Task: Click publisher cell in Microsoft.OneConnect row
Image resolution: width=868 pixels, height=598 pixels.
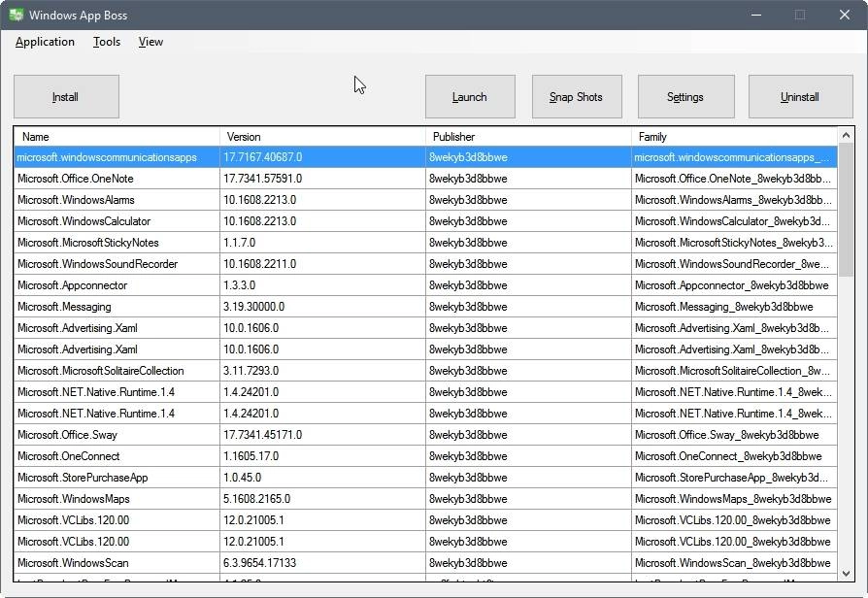Action: (x=528, y=456)
